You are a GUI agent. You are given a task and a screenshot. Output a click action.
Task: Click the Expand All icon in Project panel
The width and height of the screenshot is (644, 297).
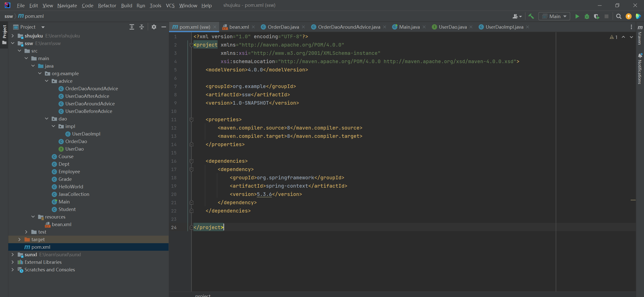[132, 27]
